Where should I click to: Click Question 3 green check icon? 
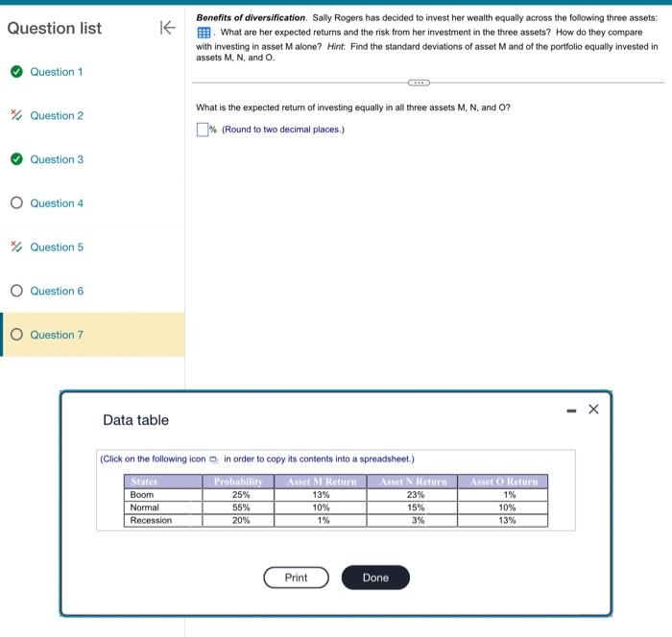tap(16, 159)
